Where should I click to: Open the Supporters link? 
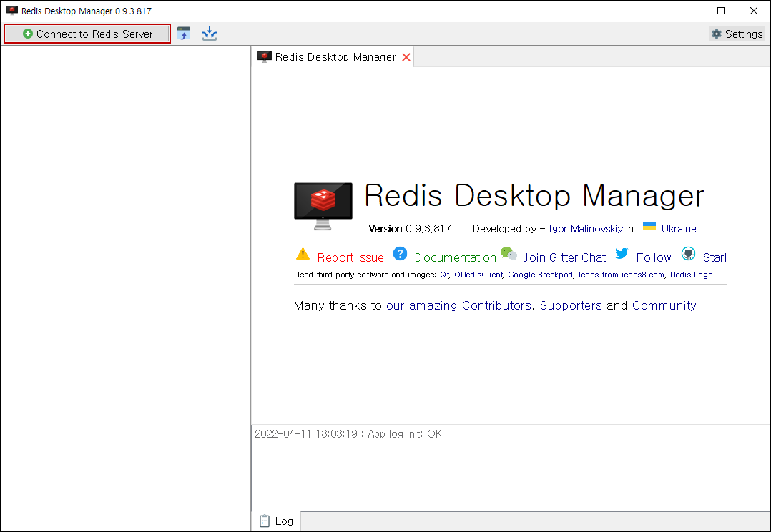(571, 305)
